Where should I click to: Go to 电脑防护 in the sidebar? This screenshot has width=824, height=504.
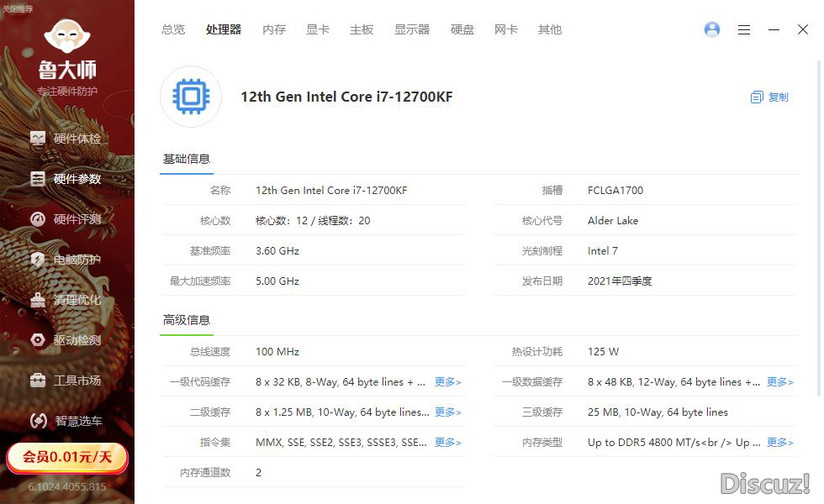[x=66, y=260]
